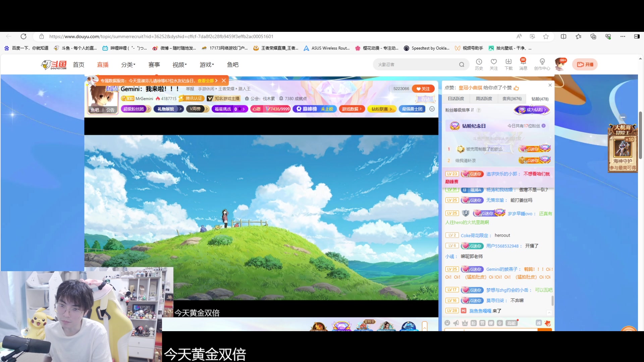Expand 今日共有17位粉丝 arrow
This screenshot has width=644, height=362.
click(x=543, y=126)
